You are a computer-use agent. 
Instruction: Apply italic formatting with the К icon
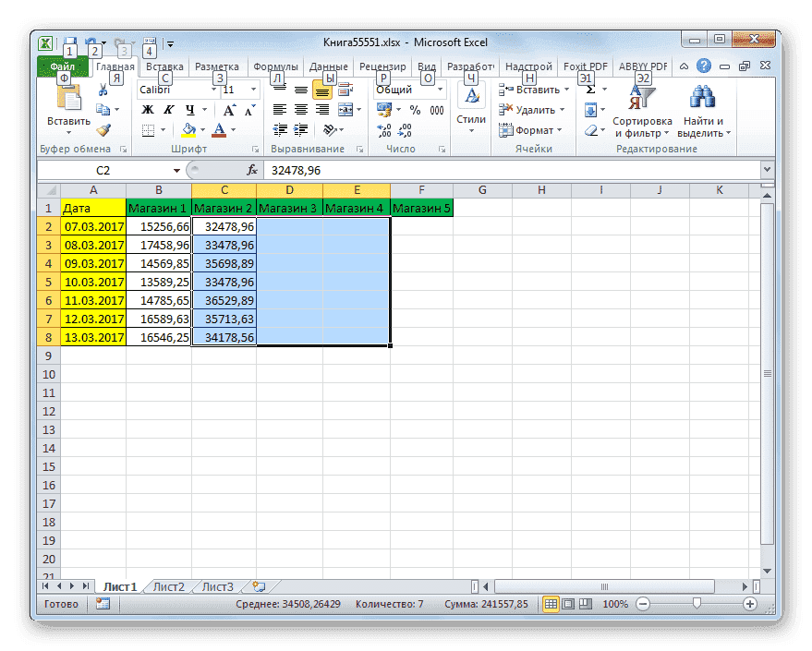167,108
